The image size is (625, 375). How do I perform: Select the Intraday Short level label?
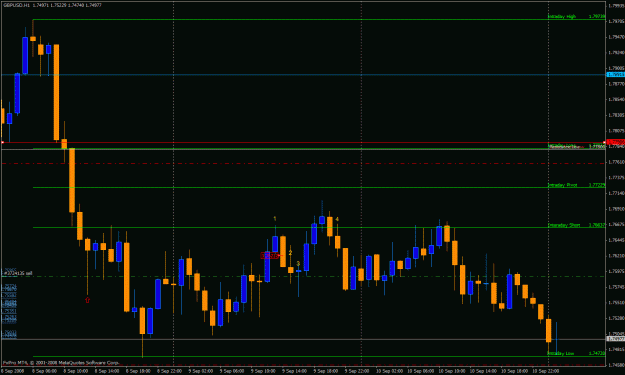click(x=564, y=225)
